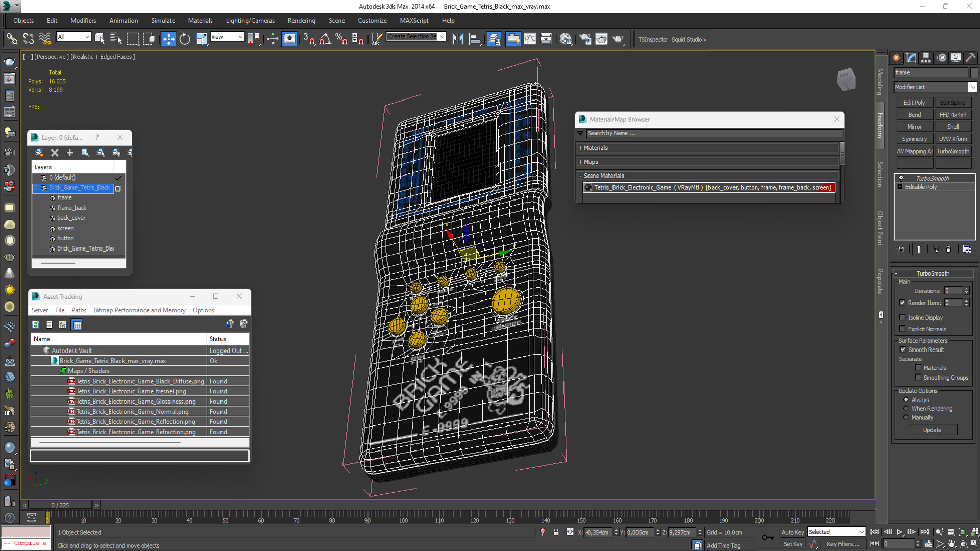Screen dimensions: 980x551
Task: Activate the Select and Move tool
Action: pos(168,39)
